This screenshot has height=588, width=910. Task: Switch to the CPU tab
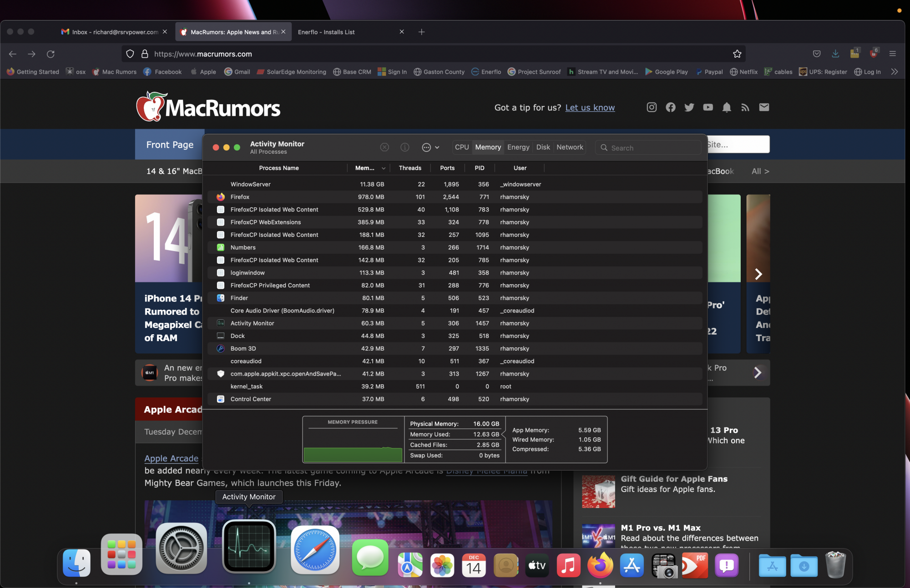coord(461,147)
